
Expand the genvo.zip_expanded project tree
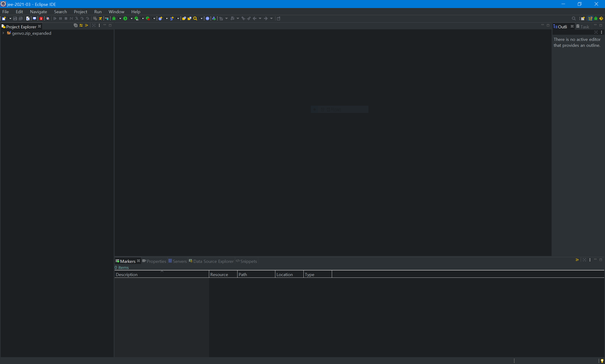tap(3, 33)
